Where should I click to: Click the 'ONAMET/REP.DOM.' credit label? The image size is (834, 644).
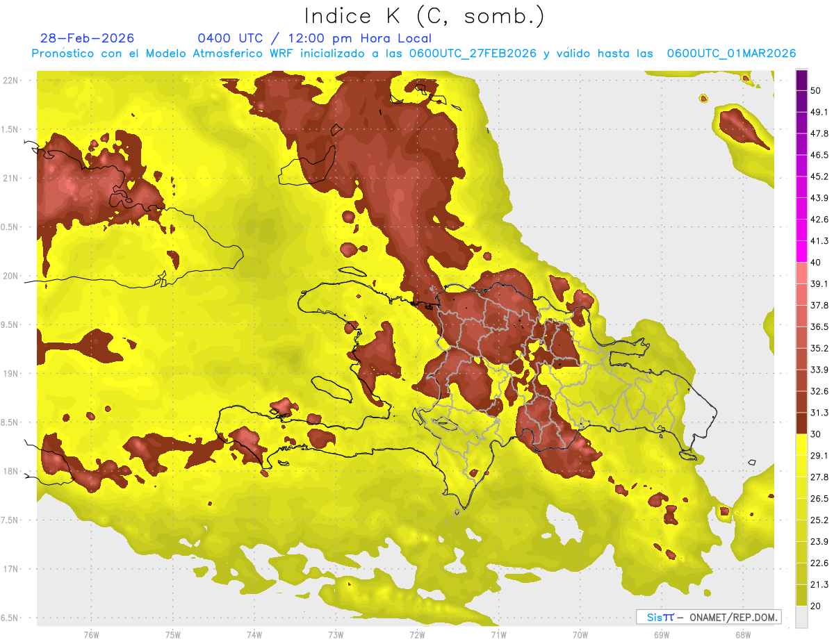(733, 617)
